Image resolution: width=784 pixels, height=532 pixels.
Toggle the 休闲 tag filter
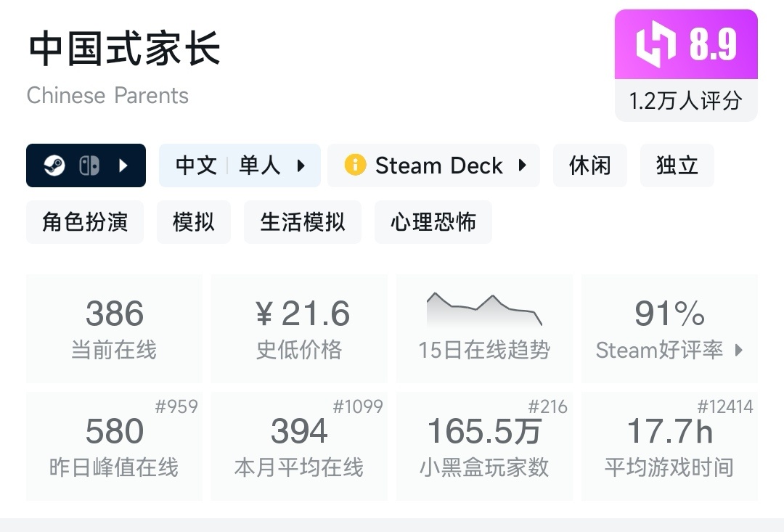[x=589, y=165]
